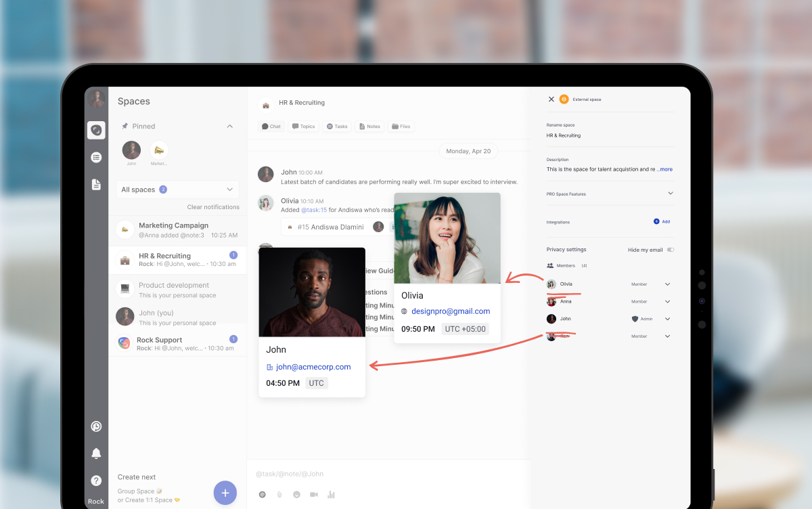The image size is (812, 509).
Task: Expand PRO Space Features
Action: tap(670, 194)
